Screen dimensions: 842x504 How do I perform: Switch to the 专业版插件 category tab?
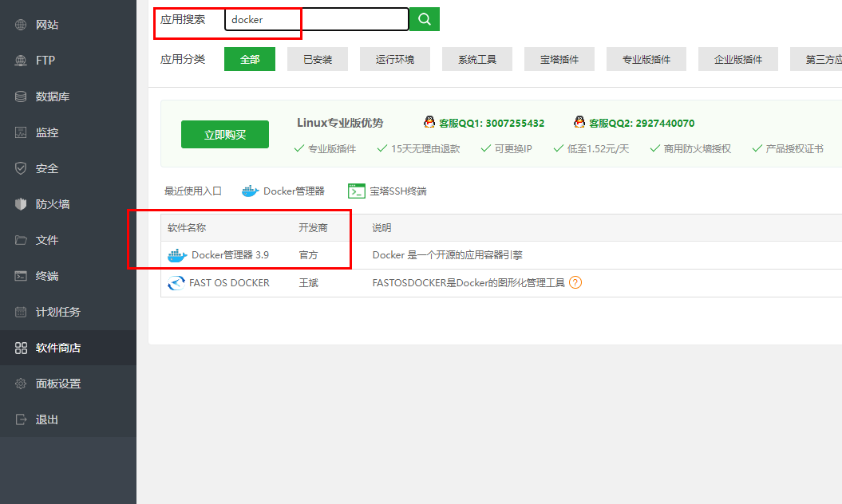pyautogui.click(x=646, y=59)
